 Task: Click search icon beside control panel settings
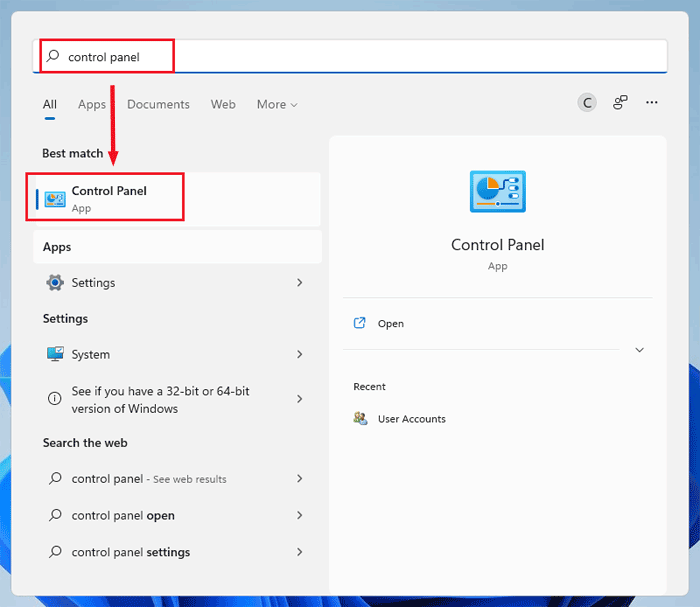55,552
